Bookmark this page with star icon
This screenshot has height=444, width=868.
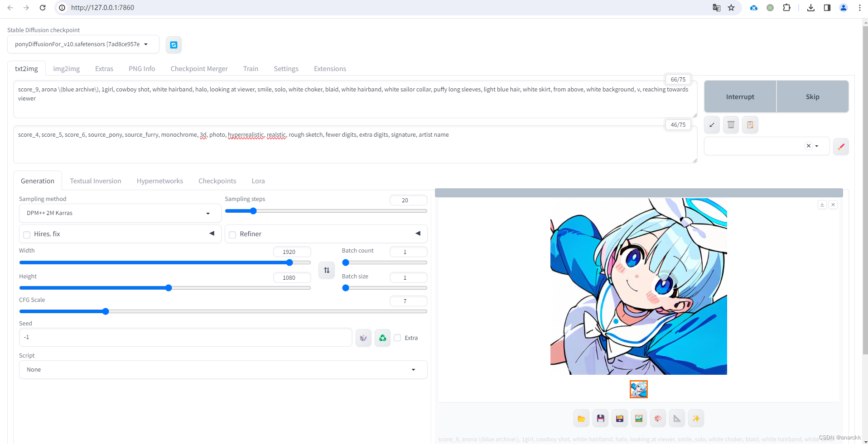tap(731, 8)
